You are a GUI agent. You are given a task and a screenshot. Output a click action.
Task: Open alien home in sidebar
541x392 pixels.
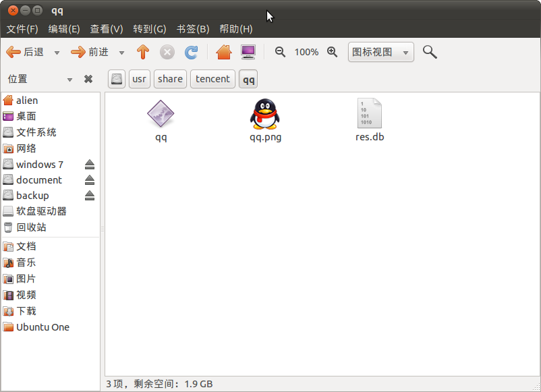click(x=51, y=101)
